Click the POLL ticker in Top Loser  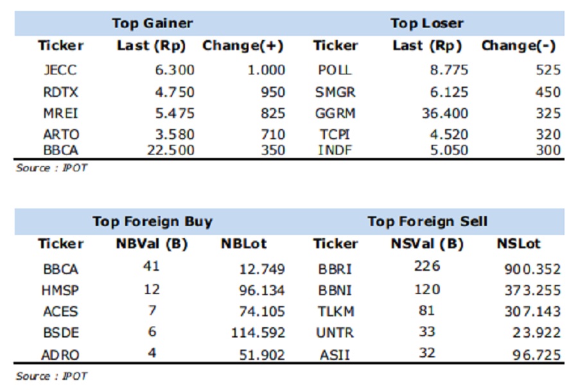coord(335,71)
